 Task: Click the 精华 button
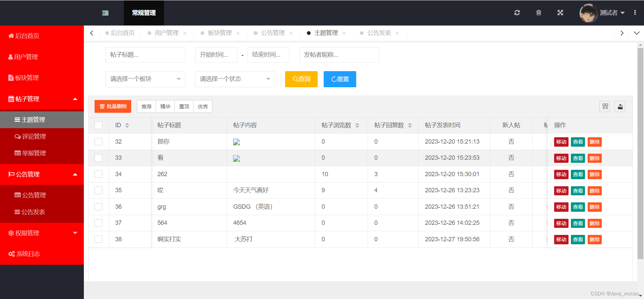165,106
